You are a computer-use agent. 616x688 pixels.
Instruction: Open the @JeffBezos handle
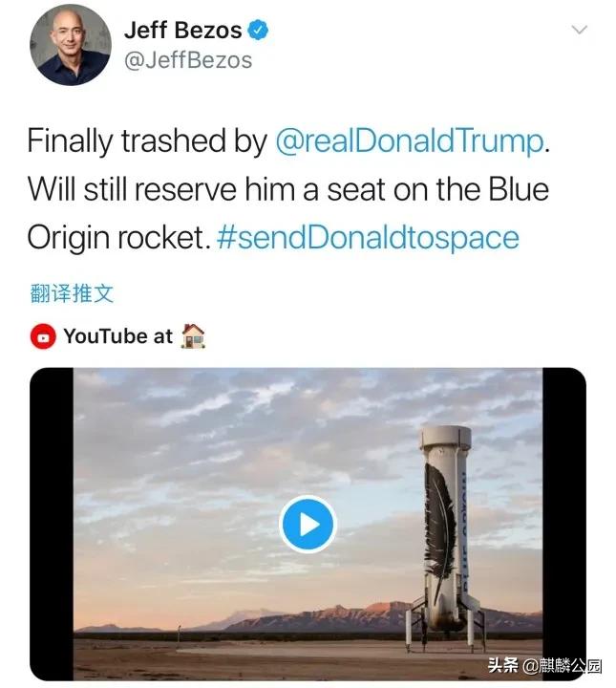click(188, 60)
